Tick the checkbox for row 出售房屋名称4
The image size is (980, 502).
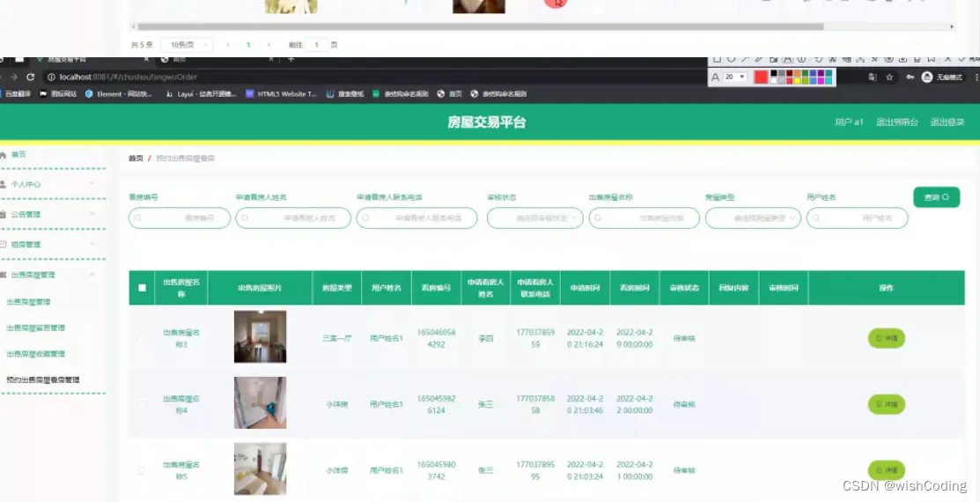[141, 404]
